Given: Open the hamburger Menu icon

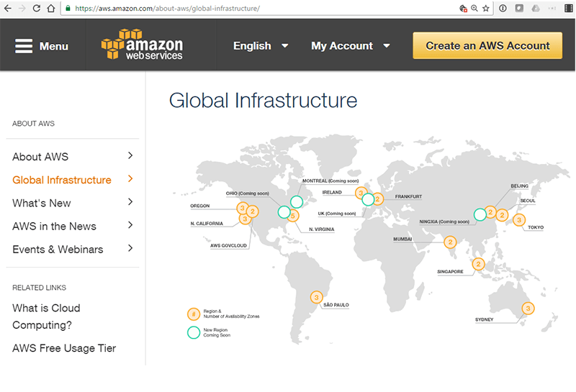Looking at the screenshot, I should coord(24,46).
